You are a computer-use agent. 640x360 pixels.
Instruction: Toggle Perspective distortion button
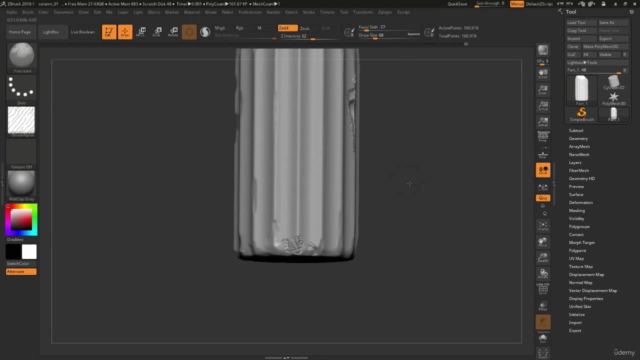(x=543, y=138)
